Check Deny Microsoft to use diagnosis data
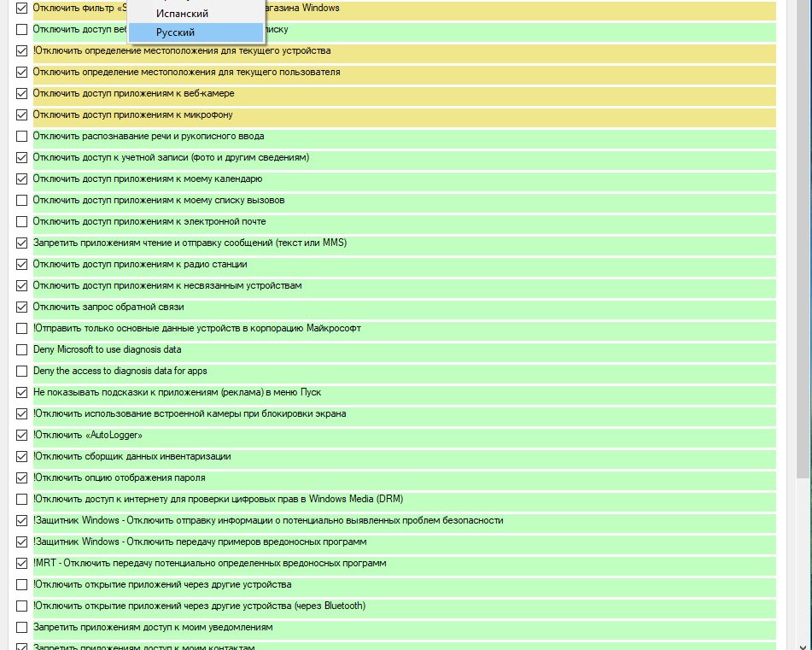 point(21,349)
